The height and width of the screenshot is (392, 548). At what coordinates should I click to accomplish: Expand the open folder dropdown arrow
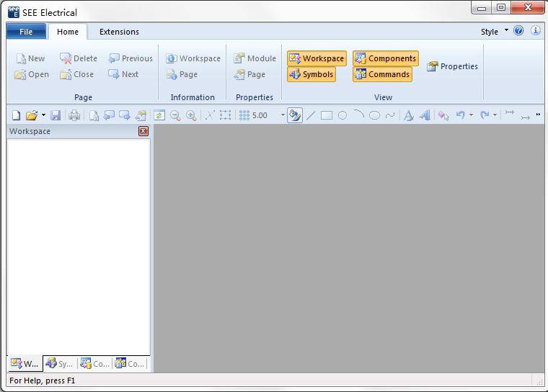coord(43,115)
